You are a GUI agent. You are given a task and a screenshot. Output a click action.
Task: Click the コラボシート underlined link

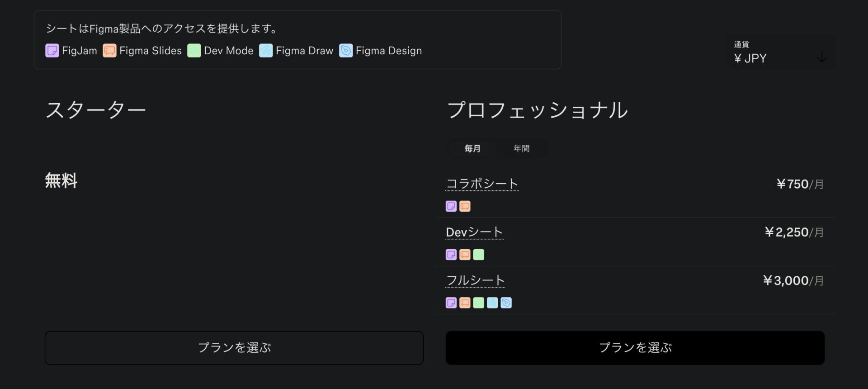pos(482,184)
